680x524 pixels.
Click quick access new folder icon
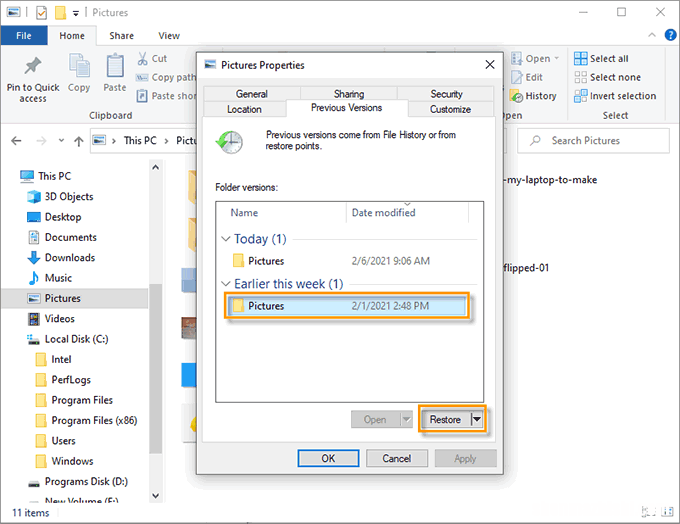[60, 13]
